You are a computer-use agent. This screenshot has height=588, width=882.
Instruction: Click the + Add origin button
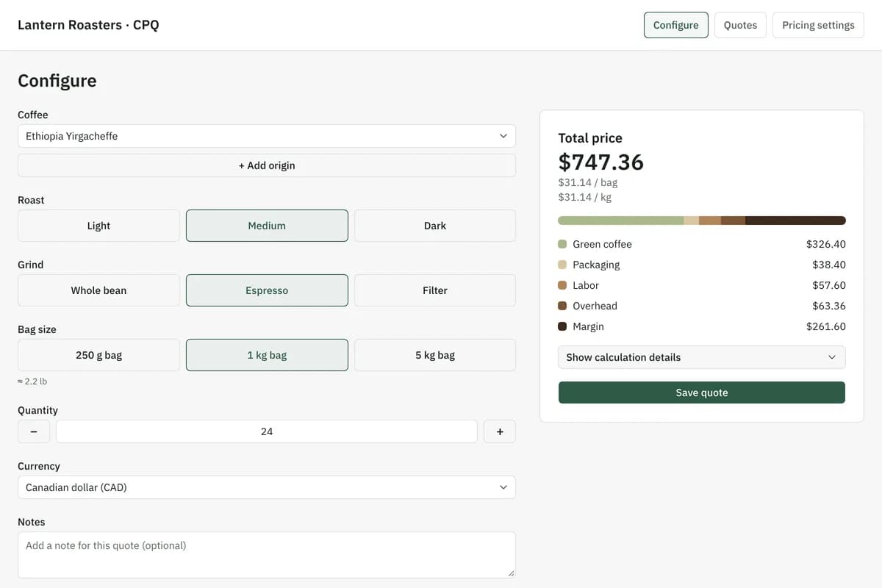[x=267, y=165]
